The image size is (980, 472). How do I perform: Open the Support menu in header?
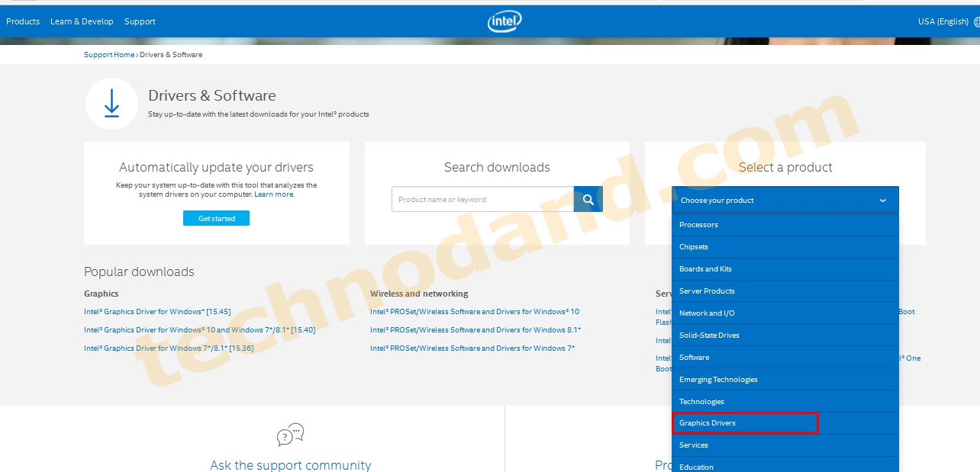click(x=140, y=21)
